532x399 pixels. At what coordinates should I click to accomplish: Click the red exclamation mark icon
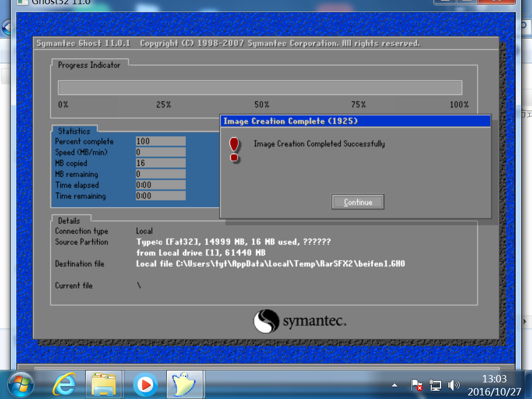pos(234,150)
